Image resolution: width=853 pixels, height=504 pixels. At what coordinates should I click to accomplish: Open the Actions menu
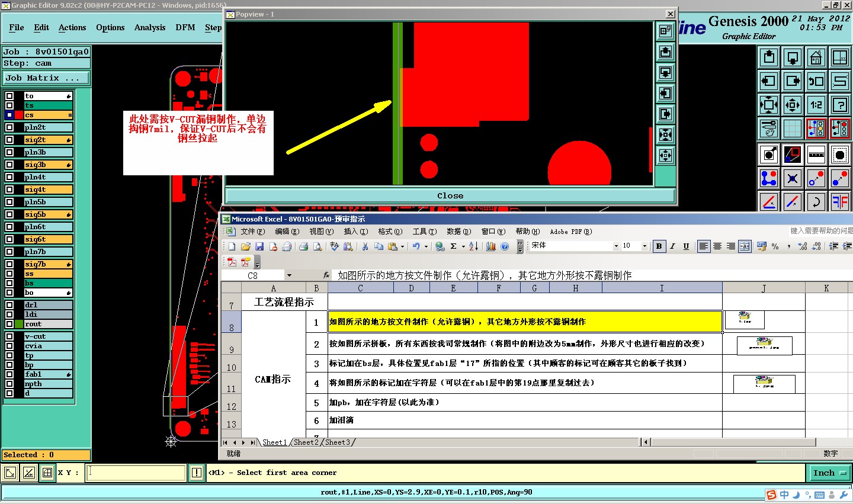pyautogui.click(x=72, y=27)
